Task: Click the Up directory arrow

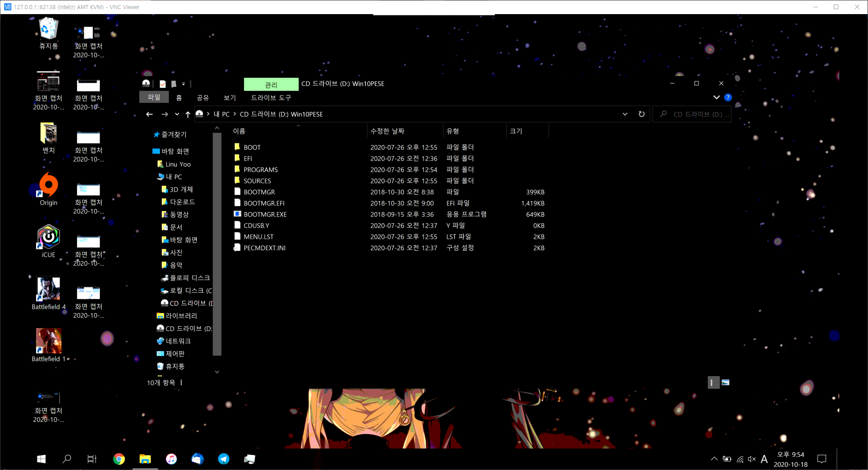Action: [x=188, y=114]
